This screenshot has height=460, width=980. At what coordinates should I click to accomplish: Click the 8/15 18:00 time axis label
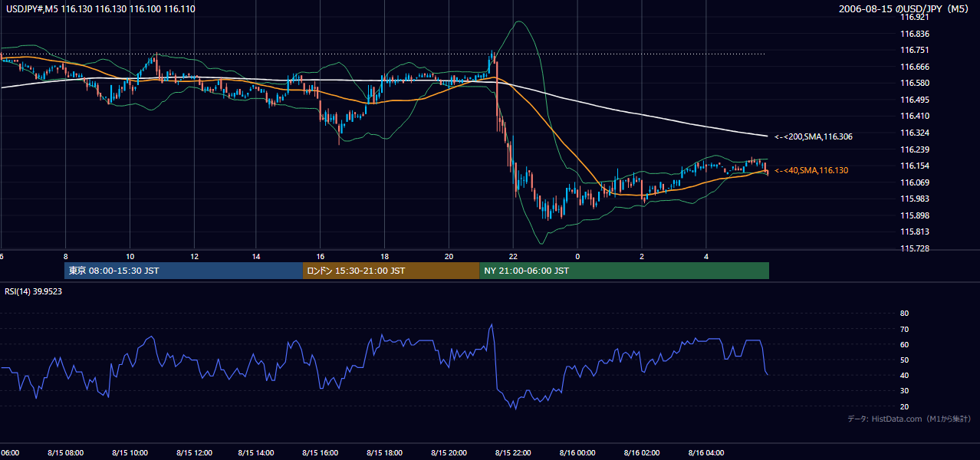tap(386, 452)
